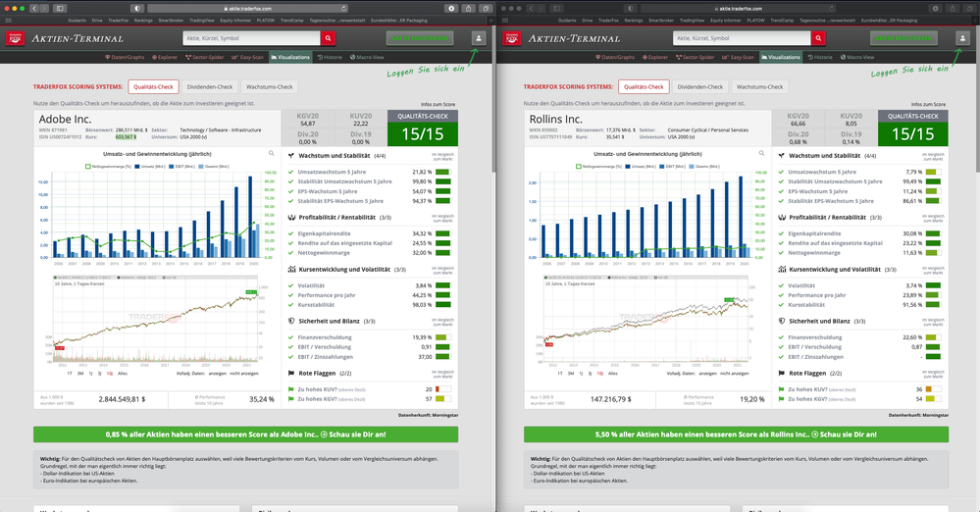Open tab overview in right Safari window
This screenshot has height=512, width=980.
point(969,8)
